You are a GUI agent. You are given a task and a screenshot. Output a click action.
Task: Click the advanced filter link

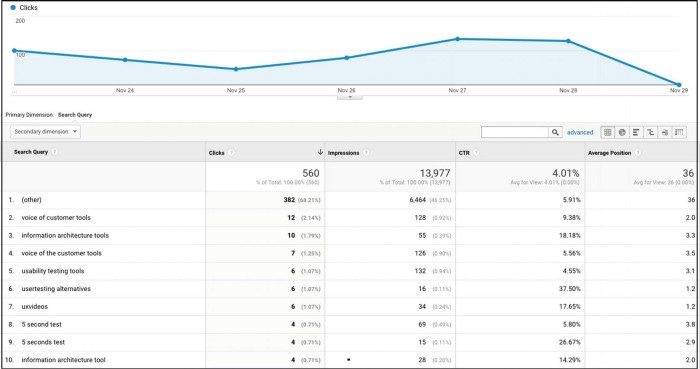pyautogui.click(x=580, y=133)
